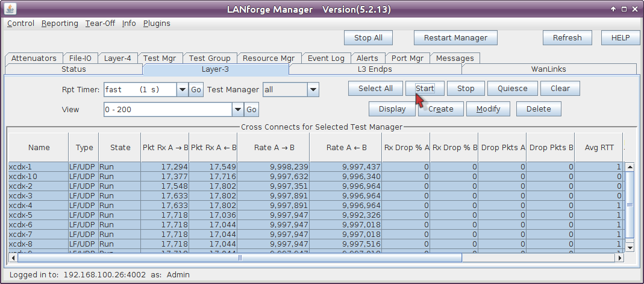Viewport: 644px width, 284px height.
Task: Switch to the Resource Mgr tab
Action: click(x=269, y=58)
